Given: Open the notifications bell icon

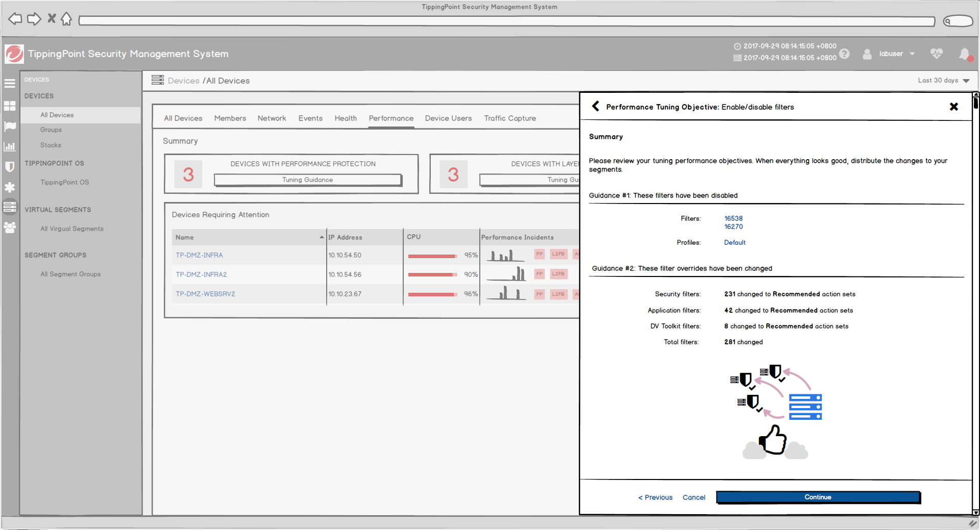Looking at the screenshot, I should point(965,54).
